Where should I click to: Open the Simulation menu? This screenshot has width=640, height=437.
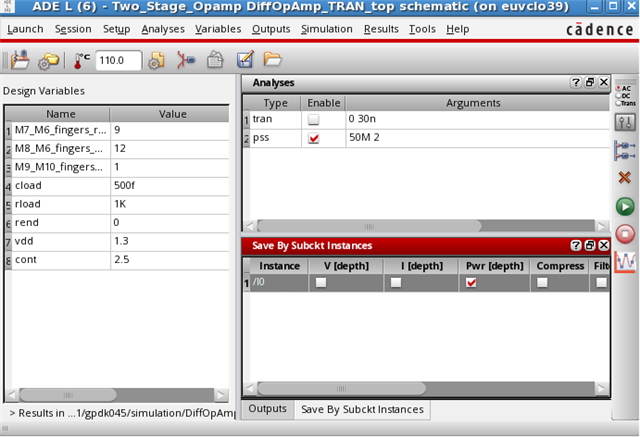[x=327, y=29]
